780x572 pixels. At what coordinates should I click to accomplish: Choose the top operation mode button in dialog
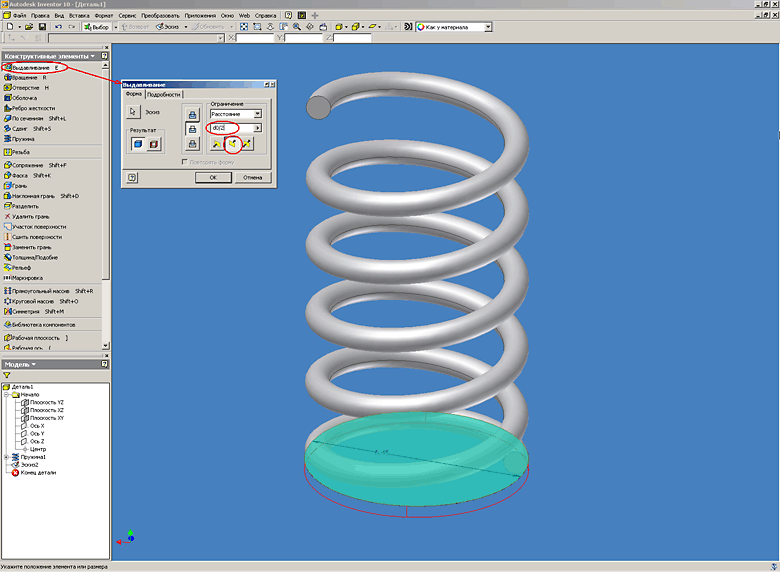tap(192, 114)
